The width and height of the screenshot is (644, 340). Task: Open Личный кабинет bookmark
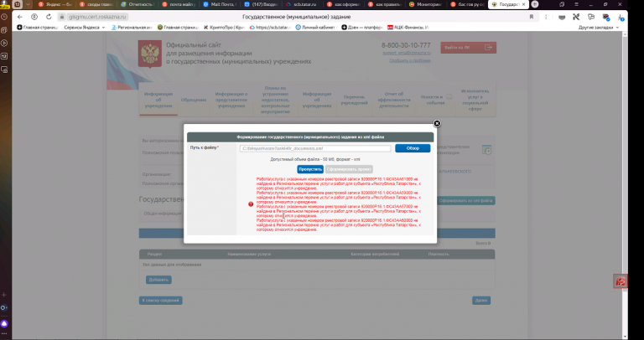point(317,27)
